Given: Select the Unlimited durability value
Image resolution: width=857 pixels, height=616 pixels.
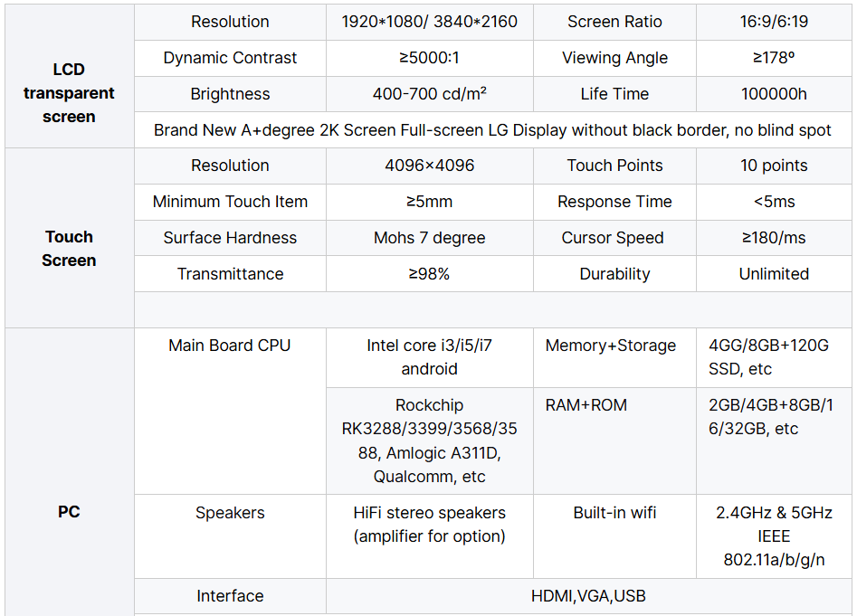Looking at the screenshot, I should 774,273.
